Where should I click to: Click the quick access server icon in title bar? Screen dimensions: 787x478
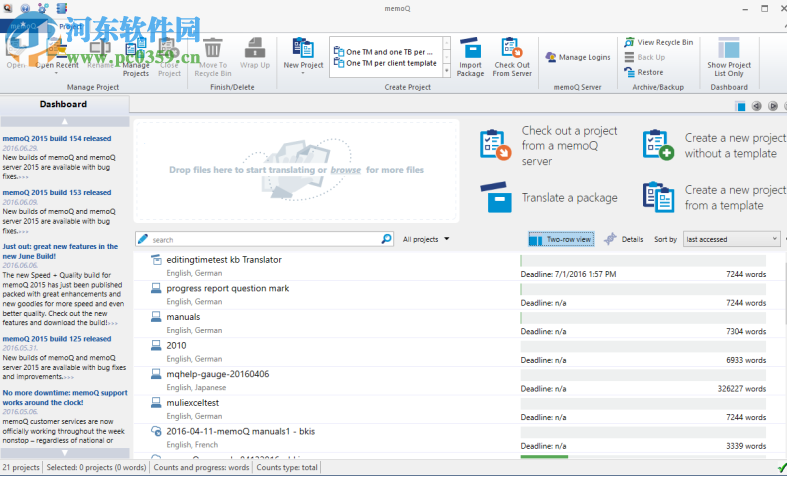[x=61, y=8]
